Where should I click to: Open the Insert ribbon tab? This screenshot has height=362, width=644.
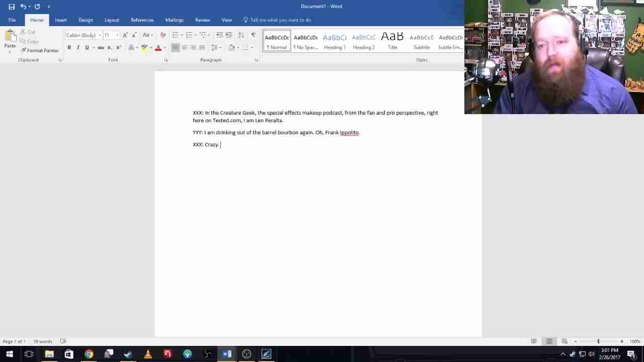61,20
